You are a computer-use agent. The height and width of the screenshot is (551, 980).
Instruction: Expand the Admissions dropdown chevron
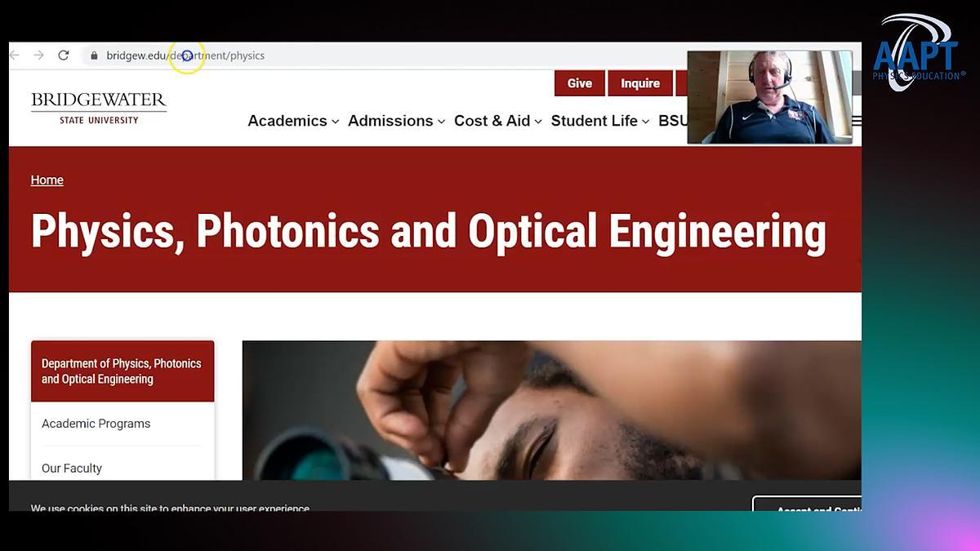[x=441, y=122]
